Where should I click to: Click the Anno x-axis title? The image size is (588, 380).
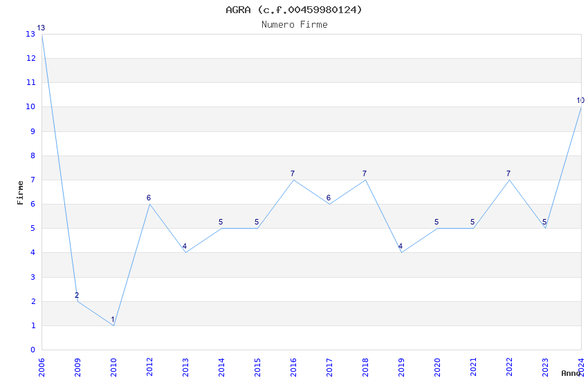tap(571, 373)
